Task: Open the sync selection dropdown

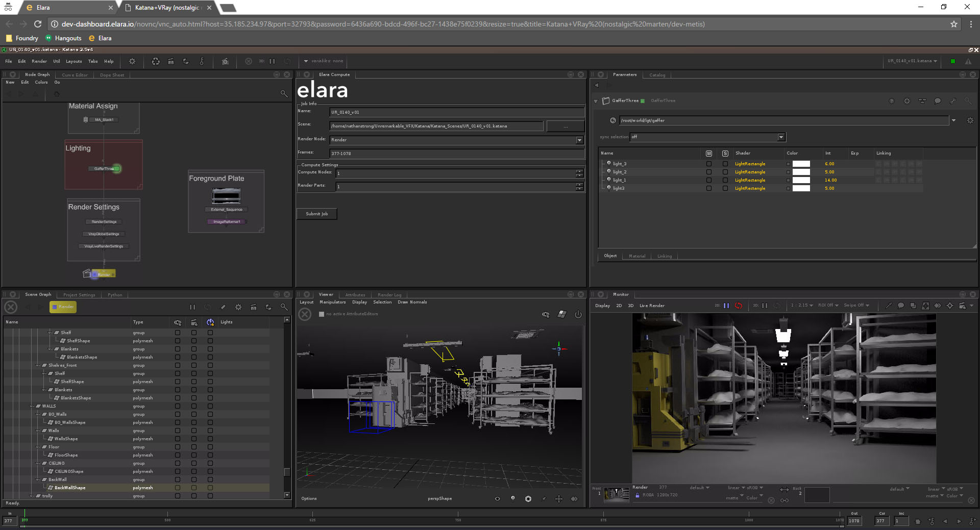Action: pyautogui.click(x=781, y=137)
